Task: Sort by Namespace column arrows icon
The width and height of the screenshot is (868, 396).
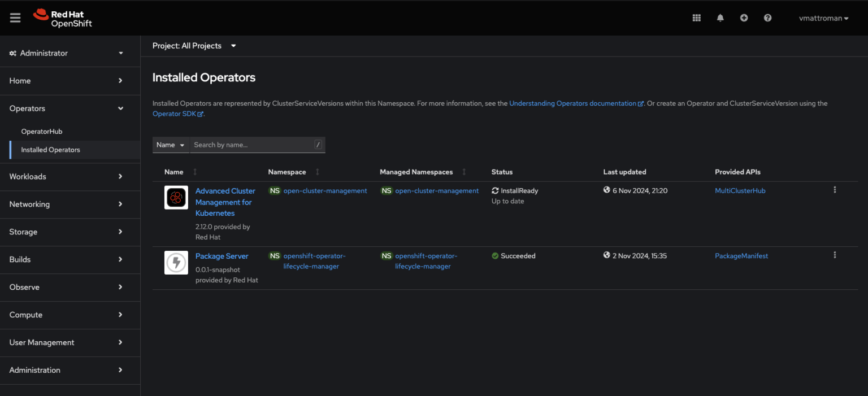Action: (x=317, y=172)
